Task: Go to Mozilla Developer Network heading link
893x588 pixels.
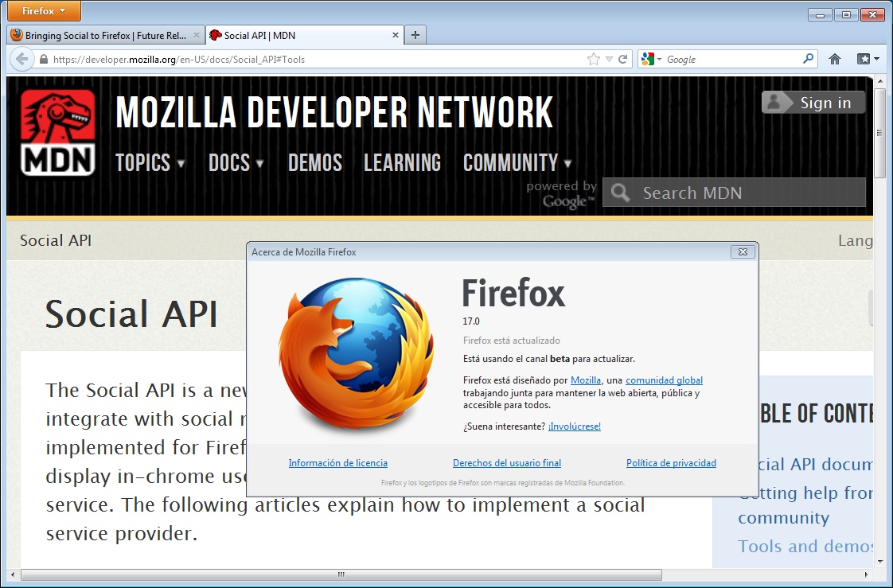Action: tap(334, 112)
